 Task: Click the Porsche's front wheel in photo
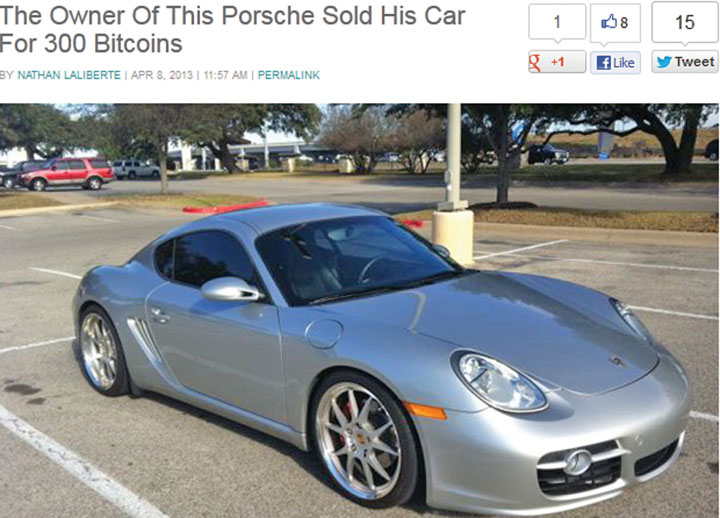(x=363, y=440)
